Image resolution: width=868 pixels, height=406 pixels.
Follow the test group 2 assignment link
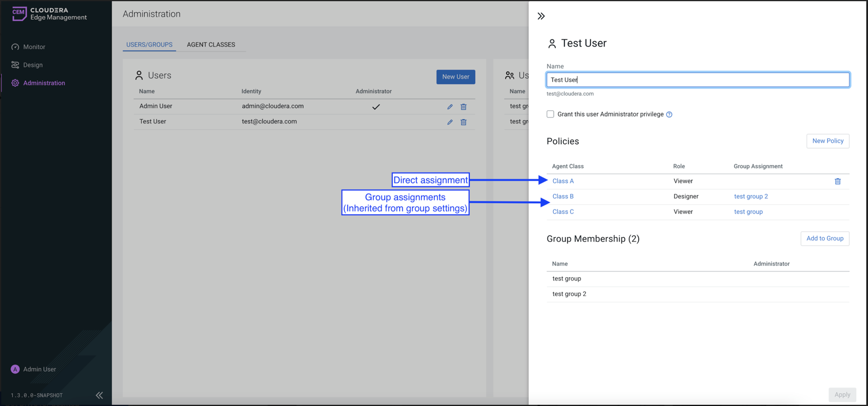(x=750, y=197)
